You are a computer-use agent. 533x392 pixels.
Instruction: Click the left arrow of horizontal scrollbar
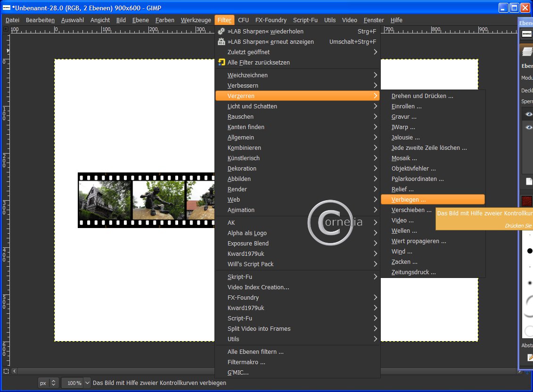click(14, 371)
